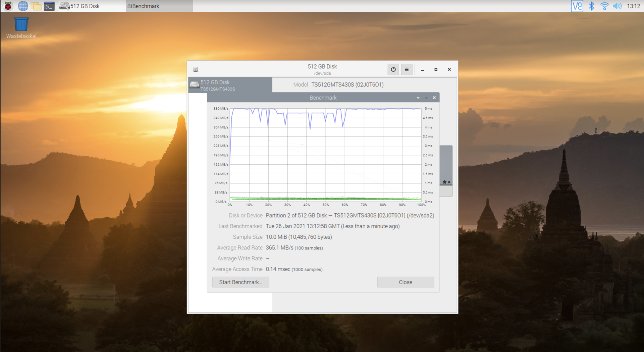Power off the drive using the power icon
This screenshot has height=352, width=644.
(x=393, y=69)
